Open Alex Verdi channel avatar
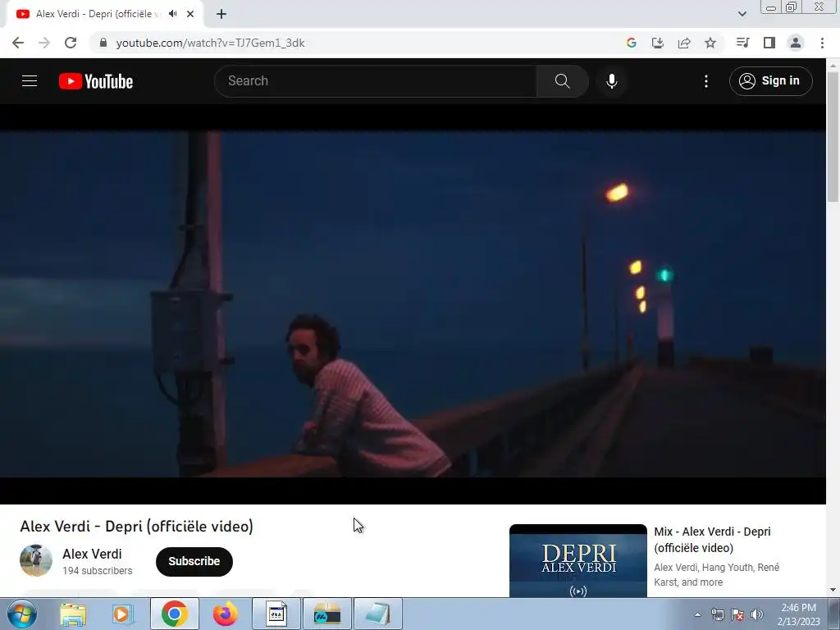This screenshot has width=840, height=630. [36, 560]
